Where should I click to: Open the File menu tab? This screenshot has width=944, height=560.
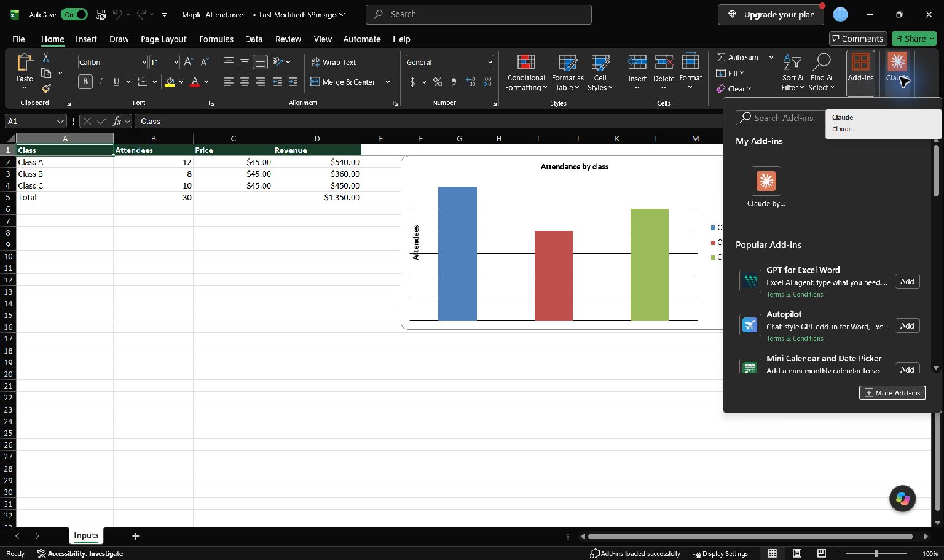[x=18, y=39]
